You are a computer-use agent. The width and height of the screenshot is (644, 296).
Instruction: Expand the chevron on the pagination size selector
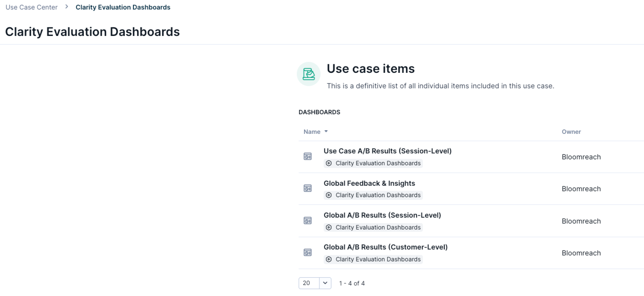pos(325,283)
